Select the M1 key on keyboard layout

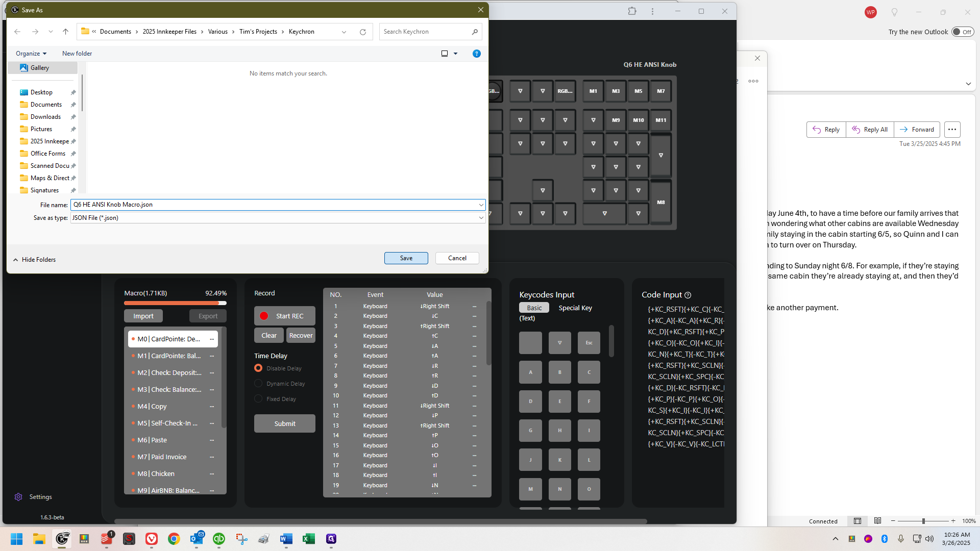tap(593, 91)
